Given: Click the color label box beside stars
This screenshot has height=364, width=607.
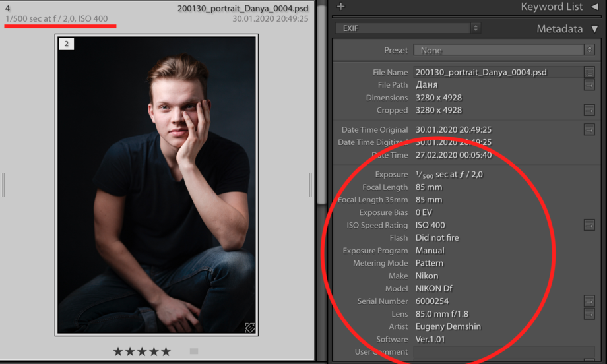Looking at the screenshot, I should 194,351.
